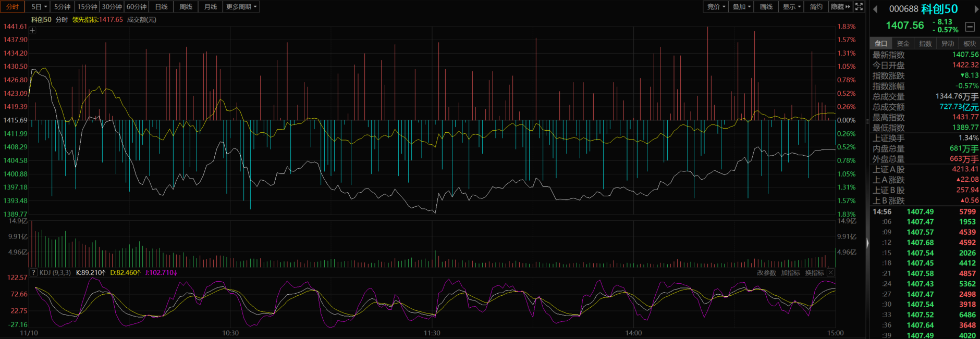Hide the right panel with 隐藏 button
The width and height of the screenshot is (980, 339).
pyautogui.click(x=840, y=7)
